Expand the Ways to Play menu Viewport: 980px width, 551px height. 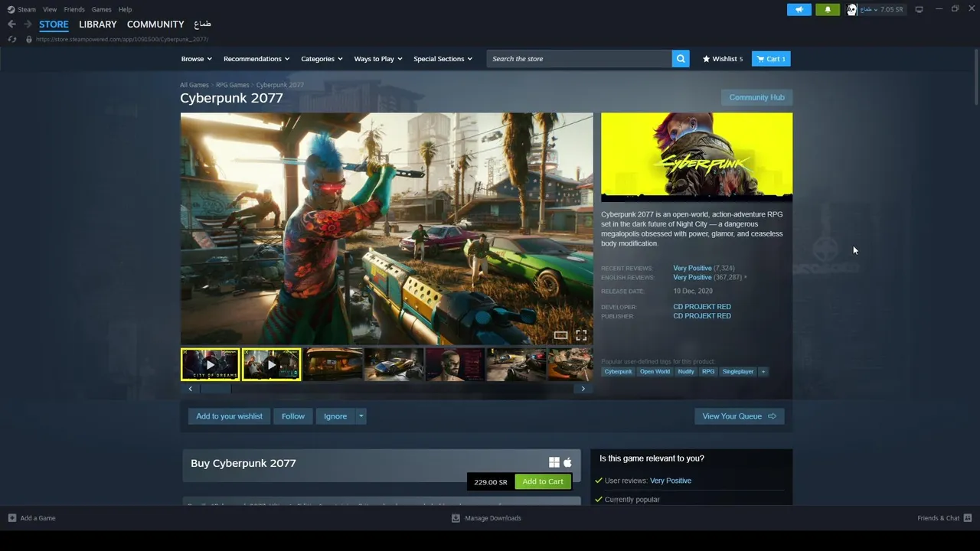(378, 59)
